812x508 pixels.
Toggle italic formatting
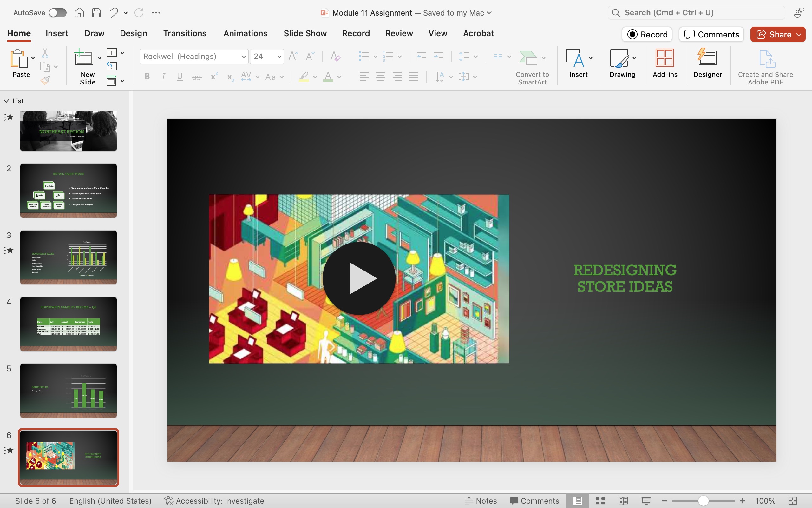point(163,77)
